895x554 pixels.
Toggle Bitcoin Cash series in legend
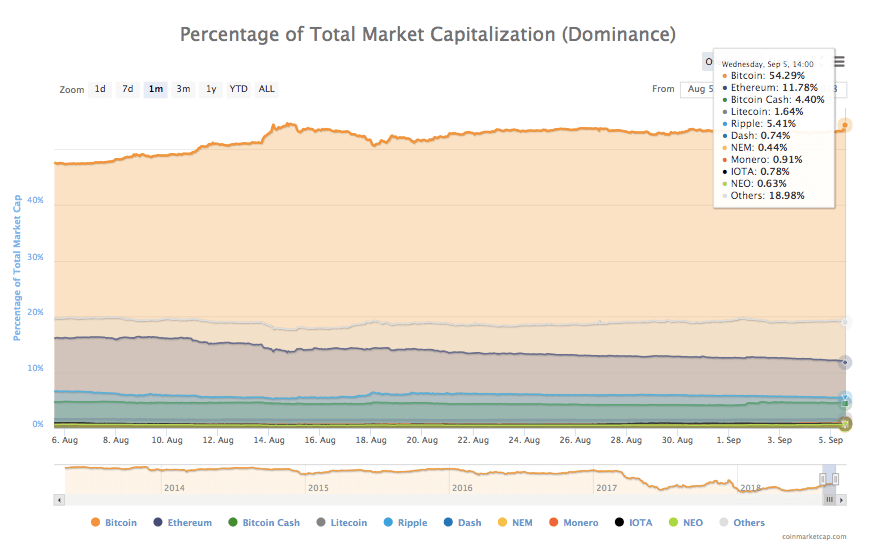point(264,523)
